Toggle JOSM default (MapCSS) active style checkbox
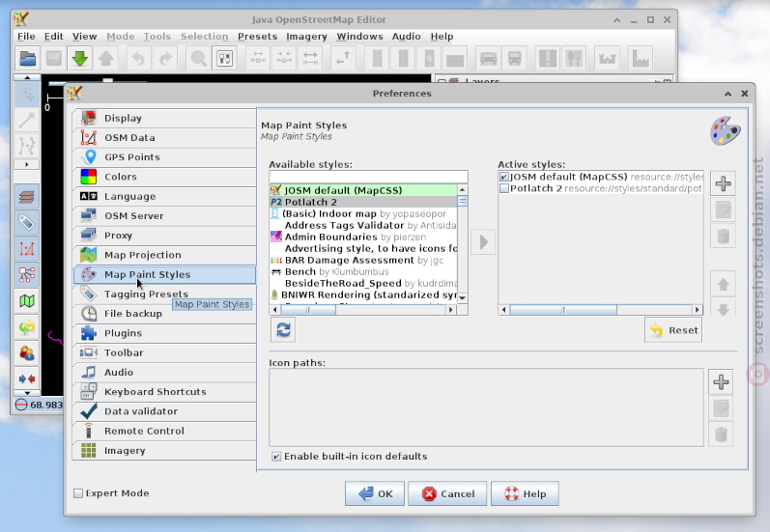The width and height of the screenshot is (770, 532). pos(504,177)
